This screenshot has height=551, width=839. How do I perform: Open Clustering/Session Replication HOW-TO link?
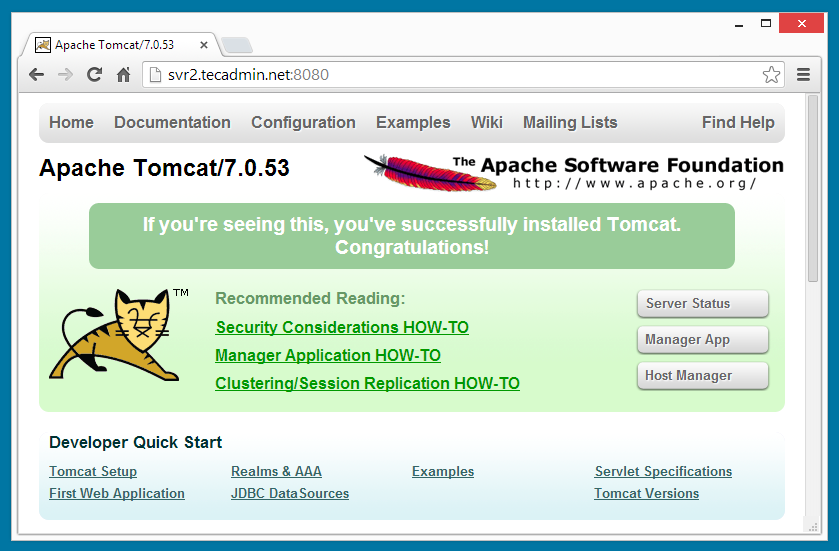coord(367,384)
